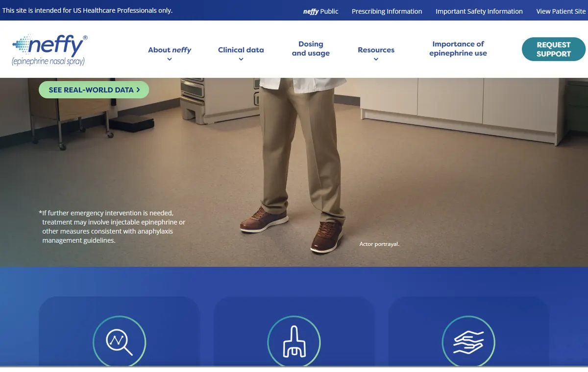Open Prescribing Information link
Viewport: 588px width, 372px height.
pyautogui.click(x=387, y=11)
